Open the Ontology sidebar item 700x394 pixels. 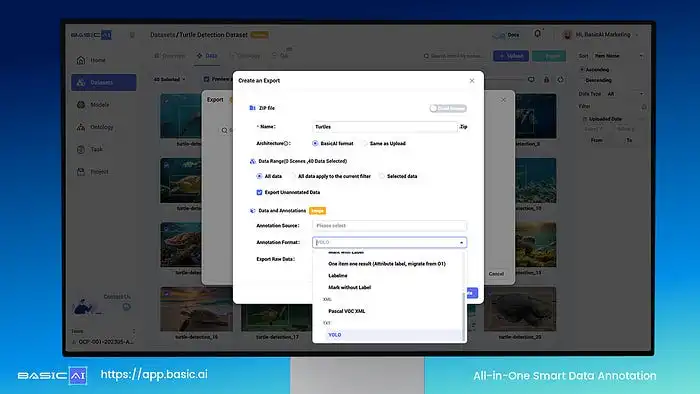96,127
